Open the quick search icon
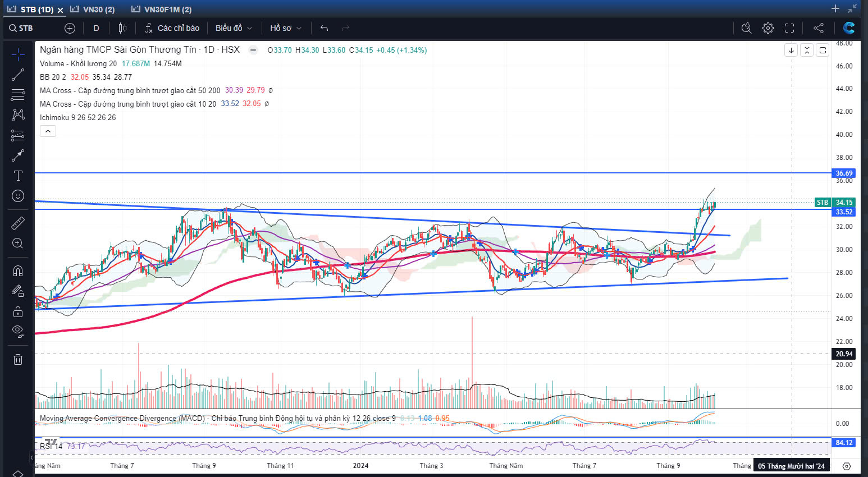Viewport: 868px width, 477px height. click(746, 28)
